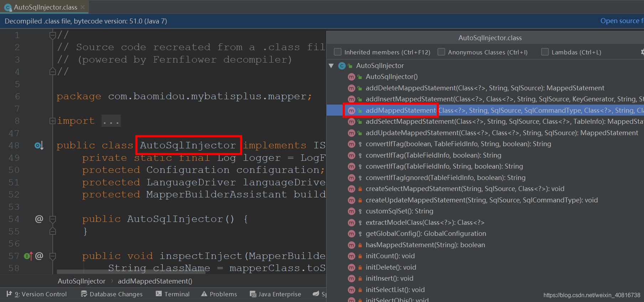Select the AutoSqlInjector class node in structure popup
Image resolution: width=644 pixels, height=302 pixels.
coord(380,65)
